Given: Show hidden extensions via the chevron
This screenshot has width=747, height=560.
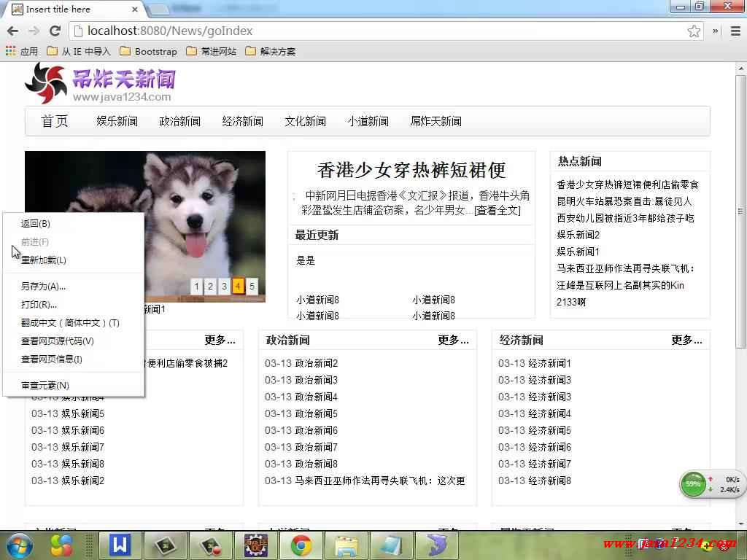Looking at the screenshot, I should tap(715, 31).
